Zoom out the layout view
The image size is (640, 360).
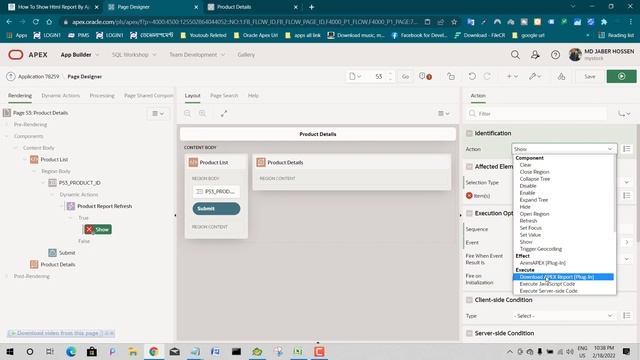click(x=187, y=113)
